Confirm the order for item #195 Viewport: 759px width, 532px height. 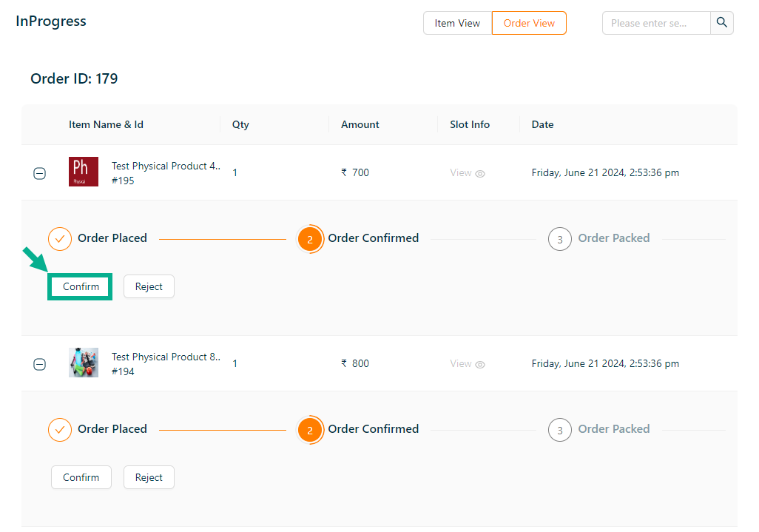[81, 286]
